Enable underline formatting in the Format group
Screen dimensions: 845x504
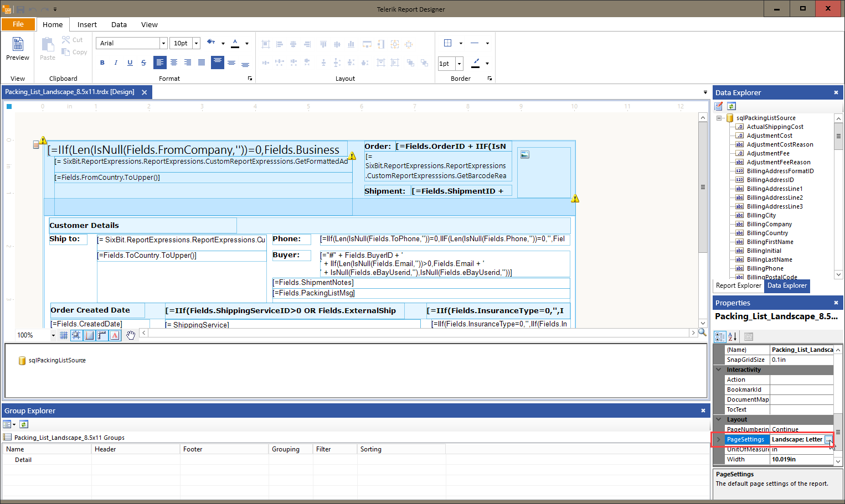[x=130, y=63]
